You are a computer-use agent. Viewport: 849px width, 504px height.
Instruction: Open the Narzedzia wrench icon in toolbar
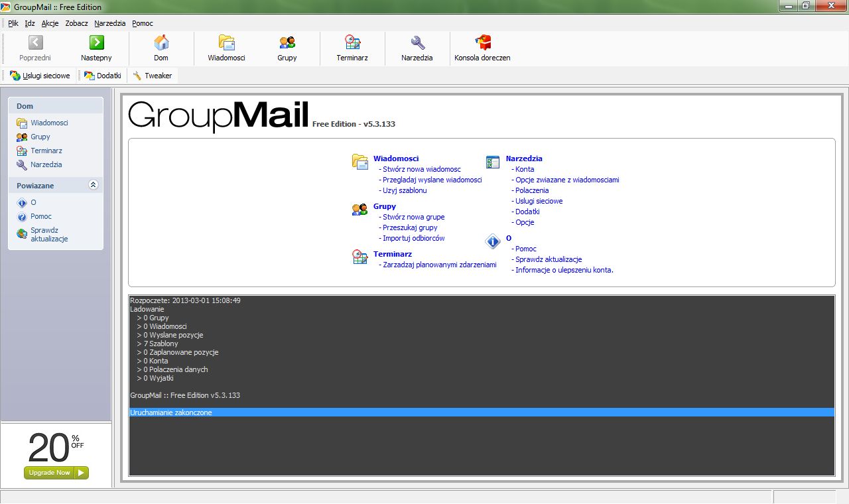[x=417, y=43]
